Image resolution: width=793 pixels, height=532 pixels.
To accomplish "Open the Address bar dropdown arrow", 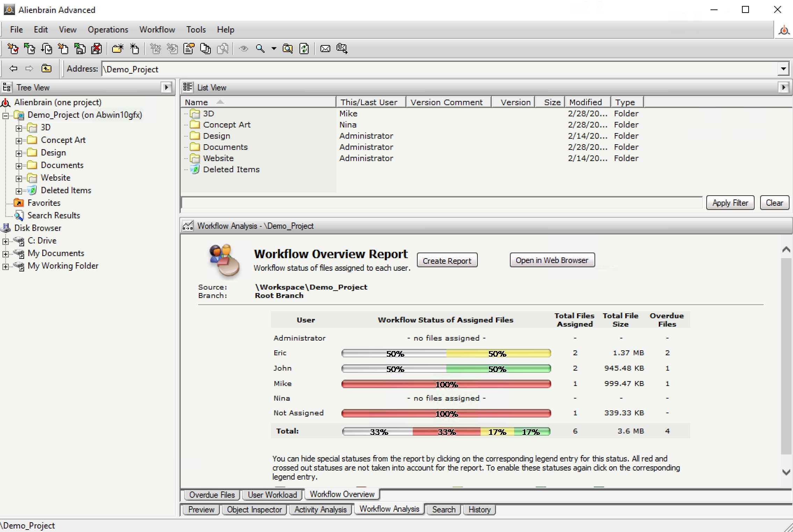I will point(784,69).
